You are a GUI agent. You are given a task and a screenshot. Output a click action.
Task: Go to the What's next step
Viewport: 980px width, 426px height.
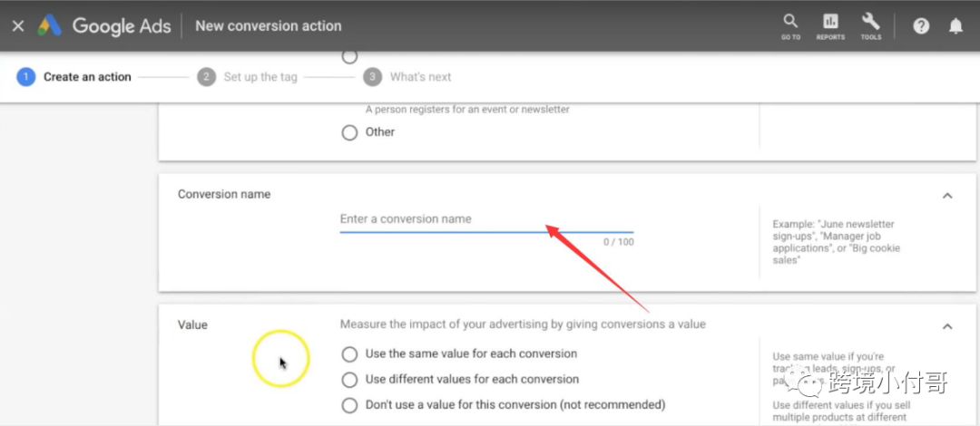(421, 77)
